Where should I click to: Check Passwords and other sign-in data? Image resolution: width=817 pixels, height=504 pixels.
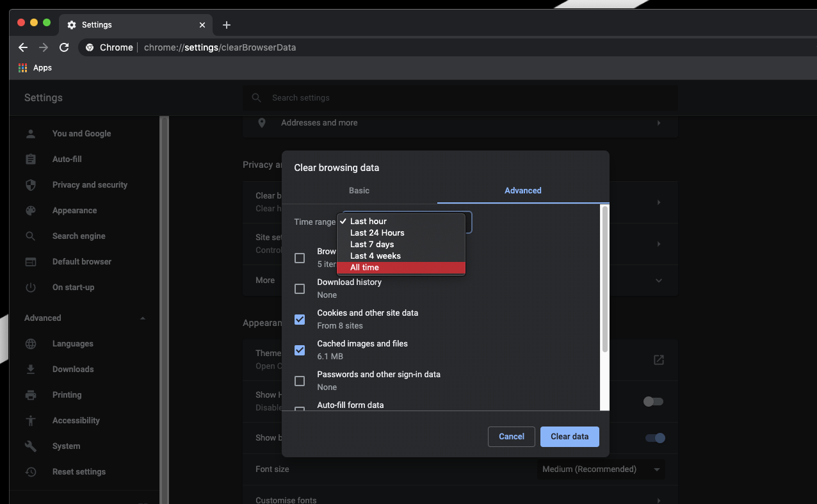click(300, 381)
